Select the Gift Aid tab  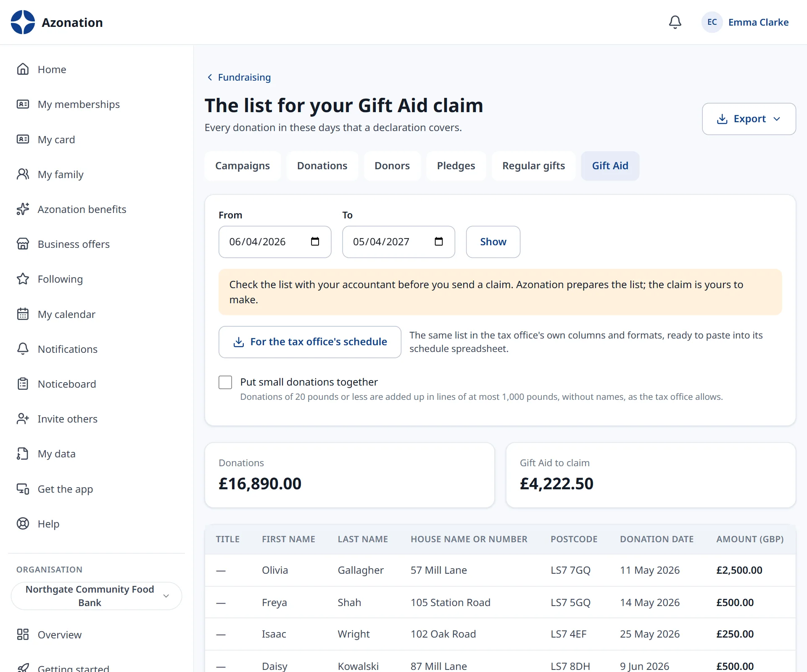point(610,166)
